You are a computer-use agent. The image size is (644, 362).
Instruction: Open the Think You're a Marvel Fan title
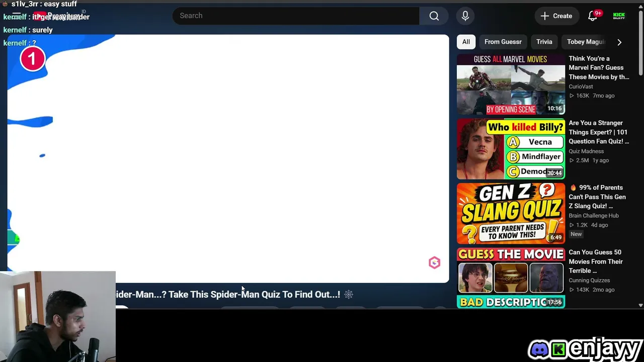point(599,68)
